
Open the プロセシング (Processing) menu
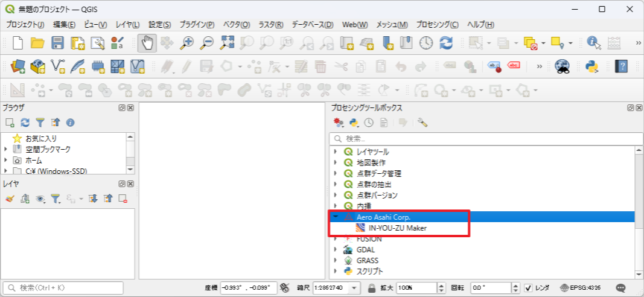pyautogui.click(x=438, y=25)
